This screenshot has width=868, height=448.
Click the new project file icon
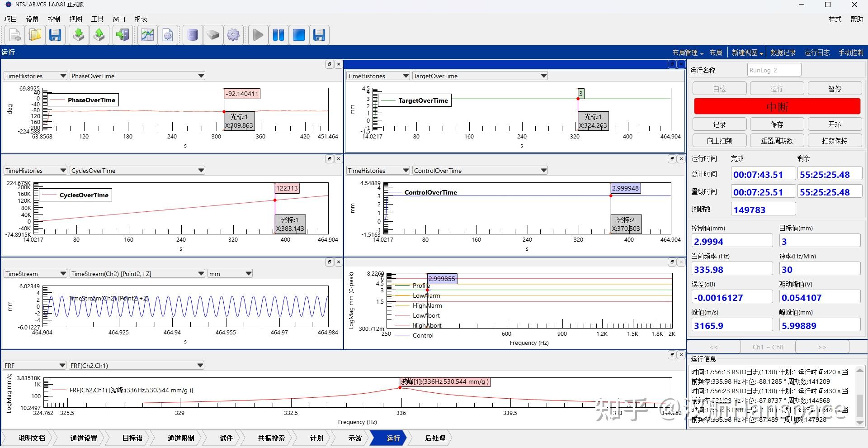[14, 35]
